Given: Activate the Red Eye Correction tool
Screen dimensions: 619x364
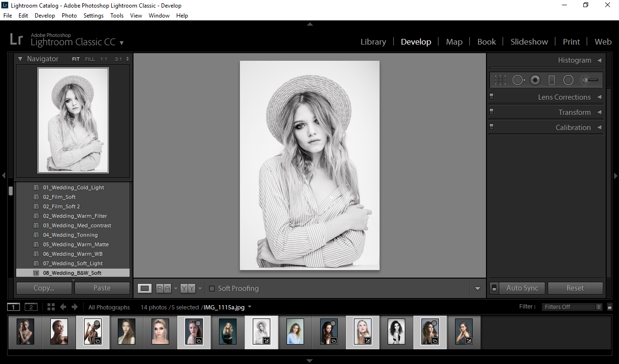Looking at the screenshot, I should tap(535, 80).
